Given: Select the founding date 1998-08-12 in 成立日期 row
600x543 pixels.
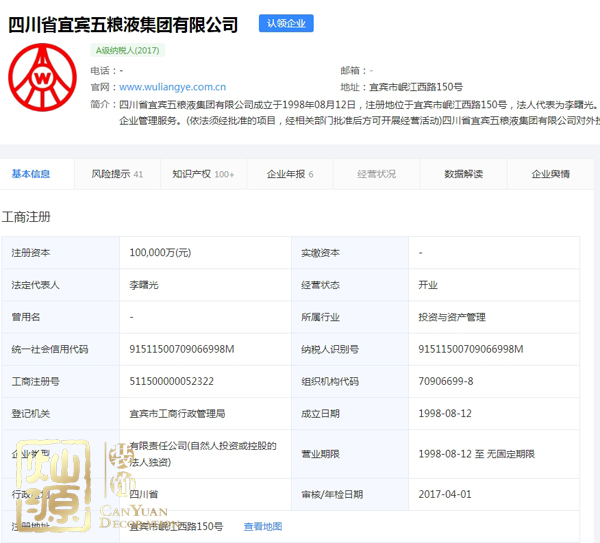Looking at the screenshot, I should pos(445,413).
